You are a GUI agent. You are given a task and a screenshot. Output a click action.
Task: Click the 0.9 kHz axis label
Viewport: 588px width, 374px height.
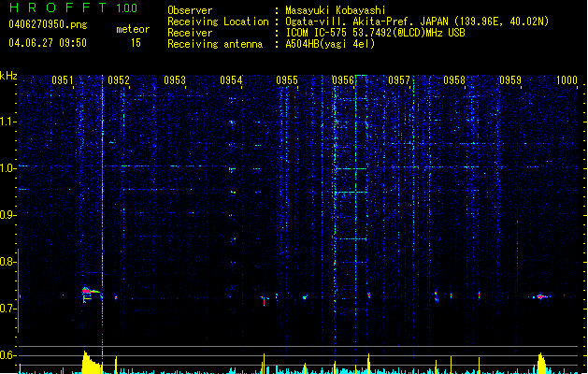coord(7,215)
